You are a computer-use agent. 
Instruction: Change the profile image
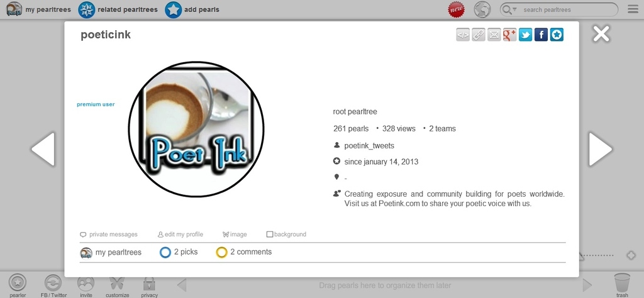(x=235, y=235)
